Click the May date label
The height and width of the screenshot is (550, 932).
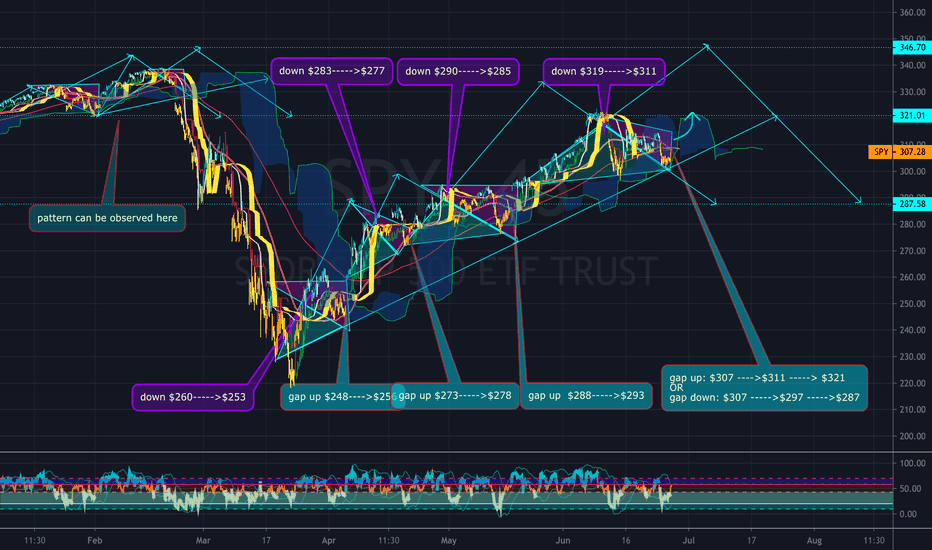tap(449, 540)
